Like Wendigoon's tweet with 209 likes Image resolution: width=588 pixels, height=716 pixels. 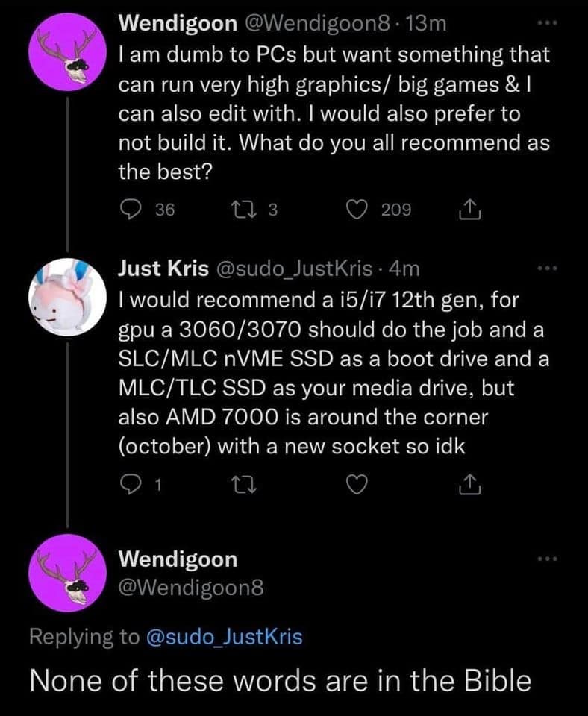point(360,210)
